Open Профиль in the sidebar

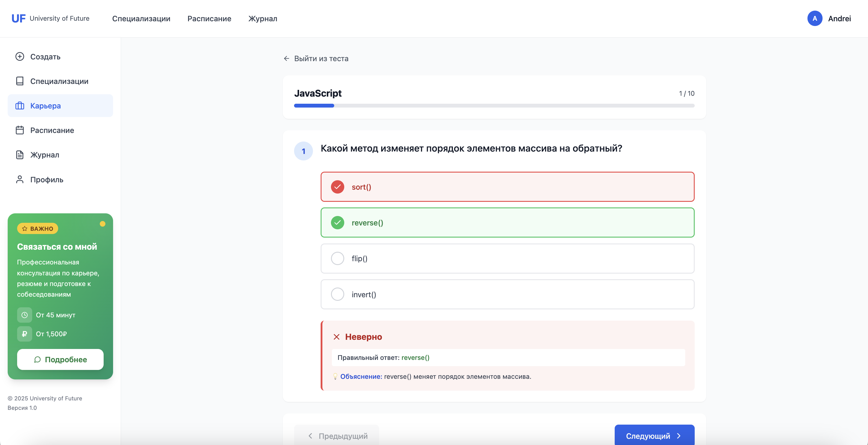(x=60, y=179)
